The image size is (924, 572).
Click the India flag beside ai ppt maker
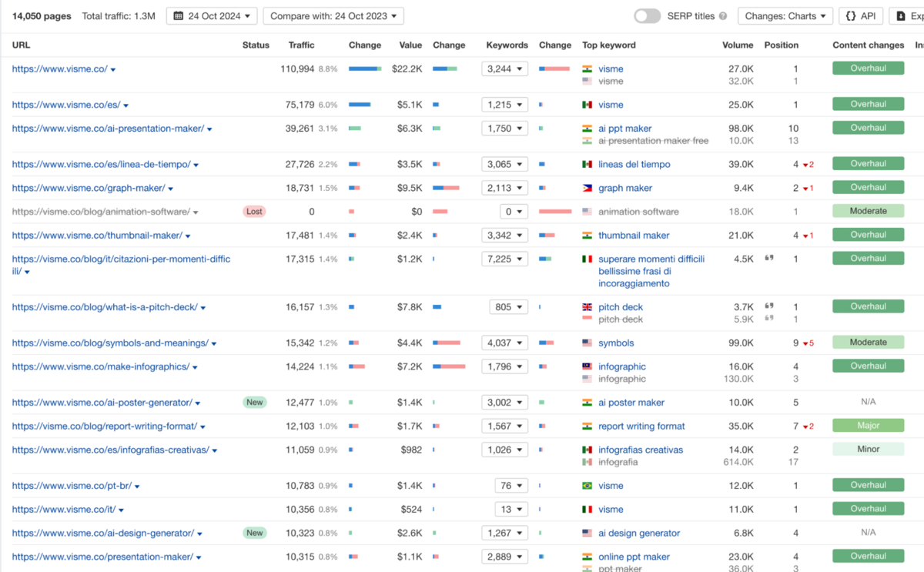click(588, 129)
